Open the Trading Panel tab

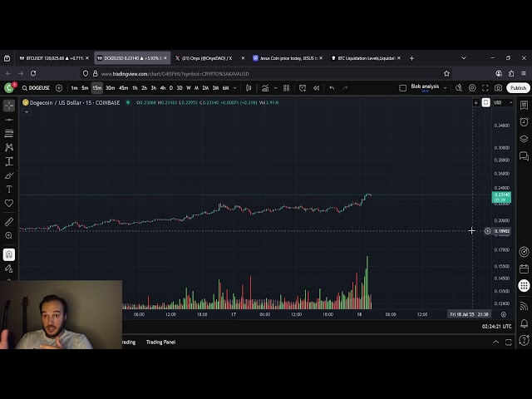pos(160,342)
